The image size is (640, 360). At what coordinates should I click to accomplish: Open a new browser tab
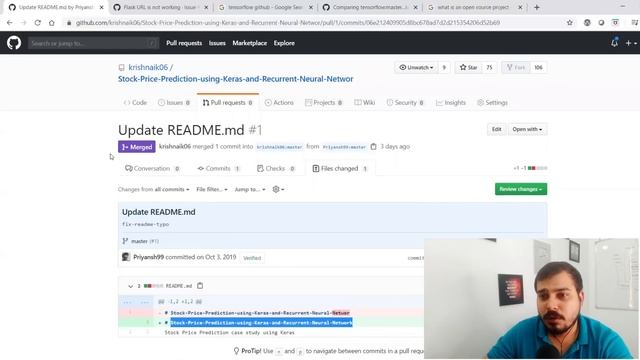coord(536,7)
